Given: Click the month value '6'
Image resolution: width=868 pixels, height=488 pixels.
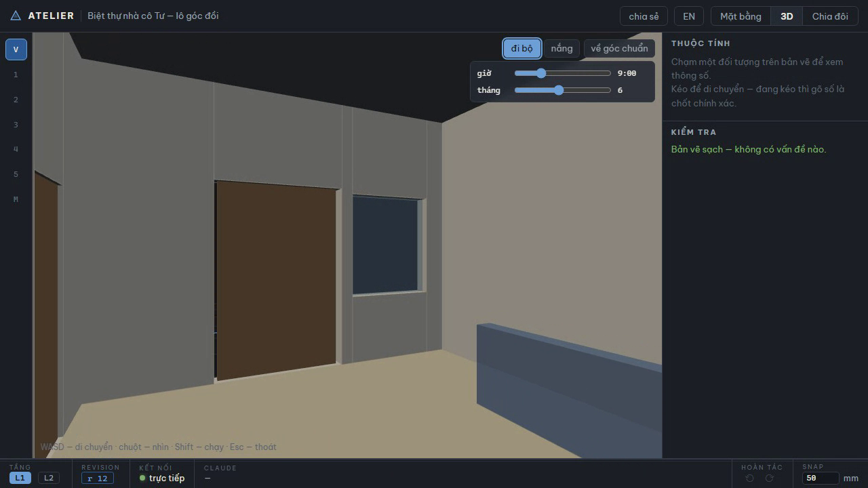Looking at the screenshot, I should (620, 90).
